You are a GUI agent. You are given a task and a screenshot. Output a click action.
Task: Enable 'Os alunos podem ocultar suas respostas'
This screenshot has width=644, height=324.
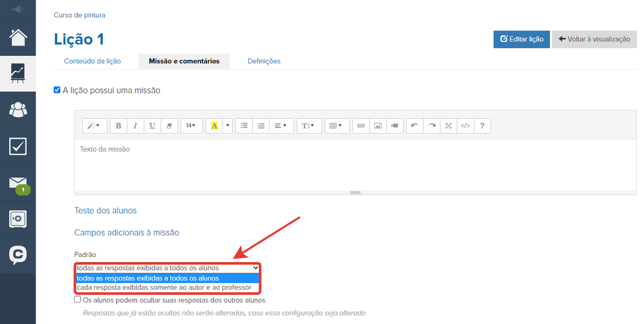(78, 300)
